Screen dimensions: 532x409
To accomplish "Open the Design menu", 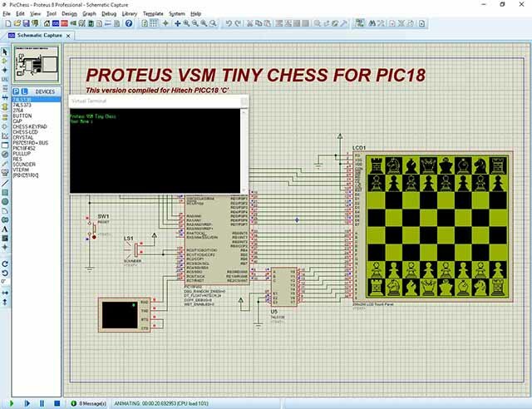I will (x=69, y=13).
